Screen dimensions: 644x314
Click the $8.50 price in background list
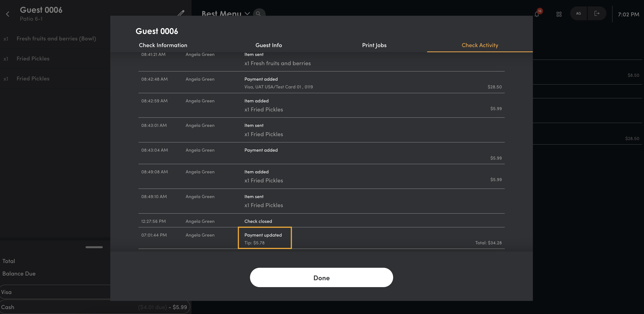point(633,75)
